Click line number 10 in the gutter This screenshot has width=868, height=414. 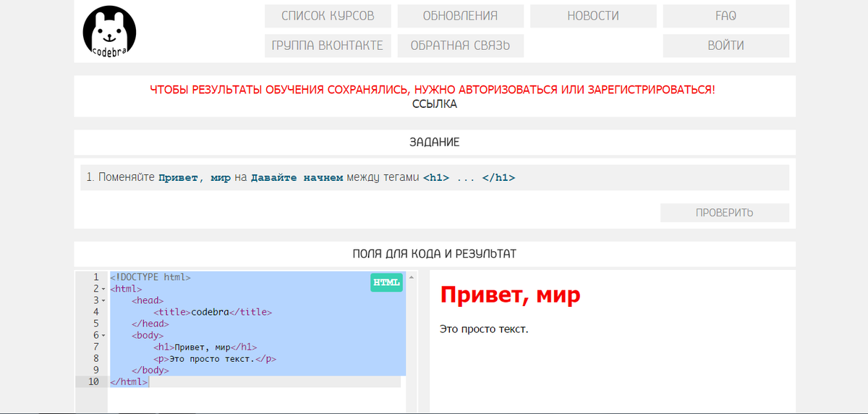[x=93, y=381]
